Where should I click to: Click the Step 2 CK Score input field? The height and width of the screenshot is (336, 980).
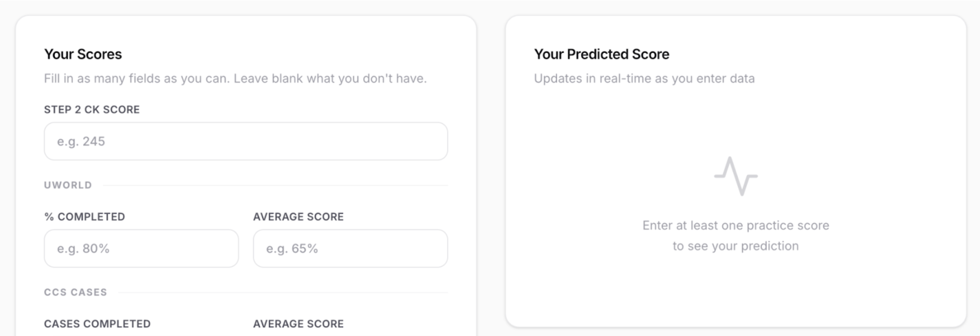[246, 141]
